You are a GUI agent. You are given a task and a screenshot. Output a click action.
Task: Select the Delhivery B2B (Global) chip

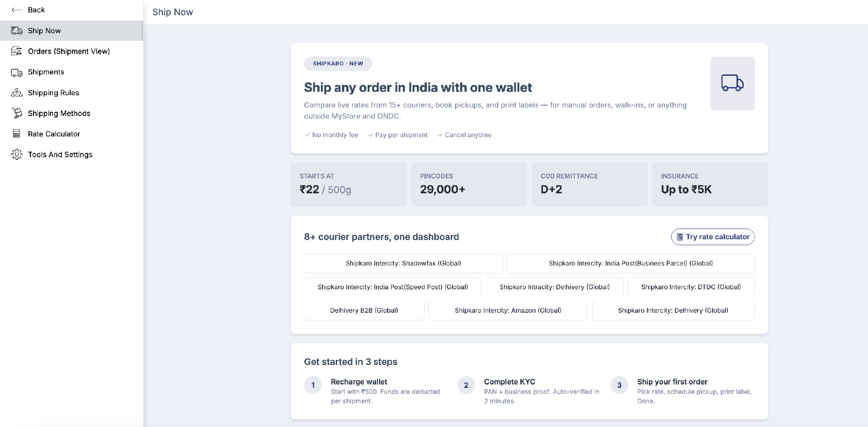click(364, 311)
